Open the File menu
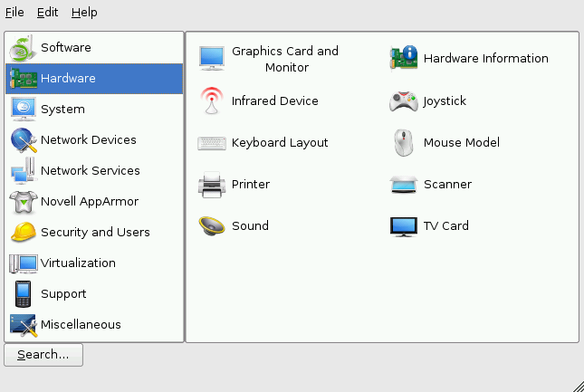 click(x=14, y=13)
